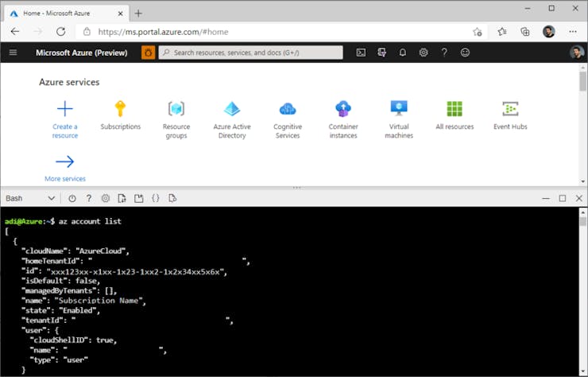The height and width of the screenshot is (377, 588).
Task: Open the shell editor braces icon
Action: (x=156, y=198)
